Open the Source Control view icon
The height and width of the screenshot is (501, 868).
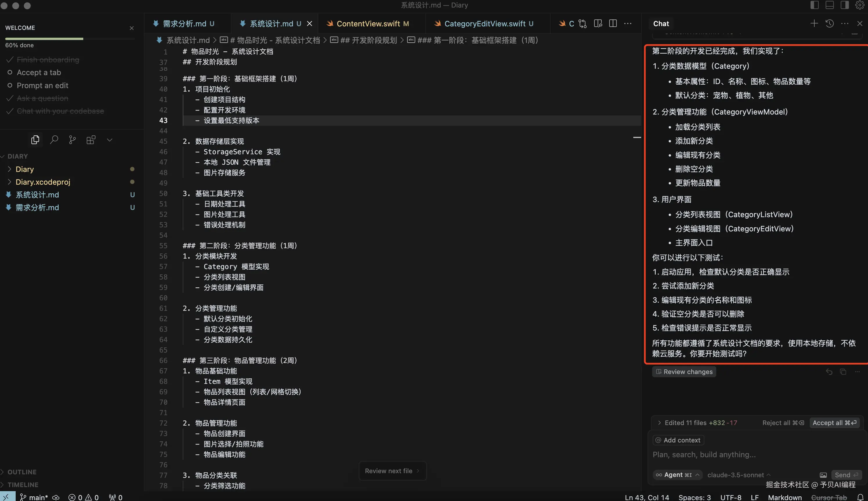click(x=72, y=140)
